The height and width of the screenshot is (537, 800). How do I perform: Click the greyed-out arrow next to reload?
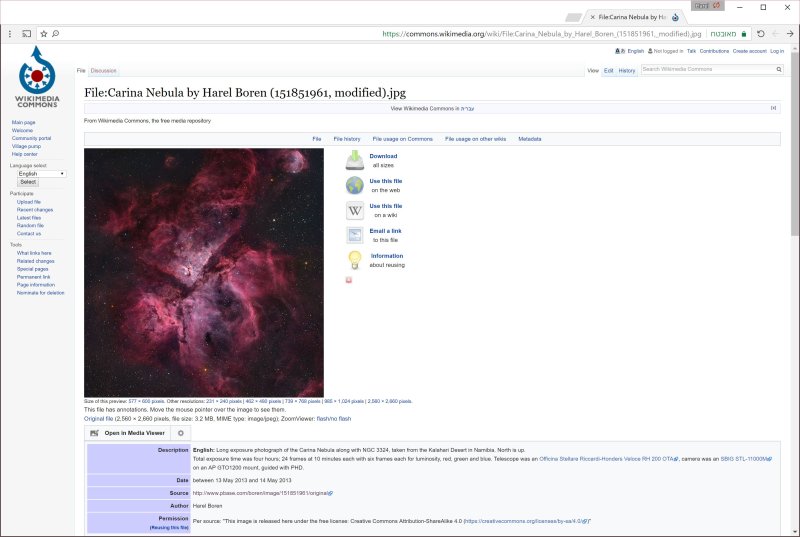776,34
